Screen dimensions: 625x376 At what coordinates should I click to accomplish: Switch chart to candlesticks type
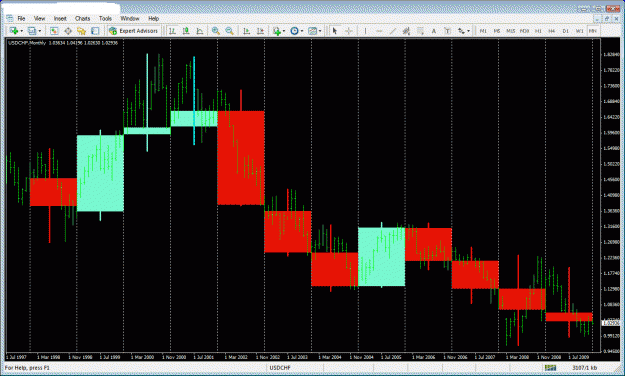pyautogui.click(x=186, y=31)
